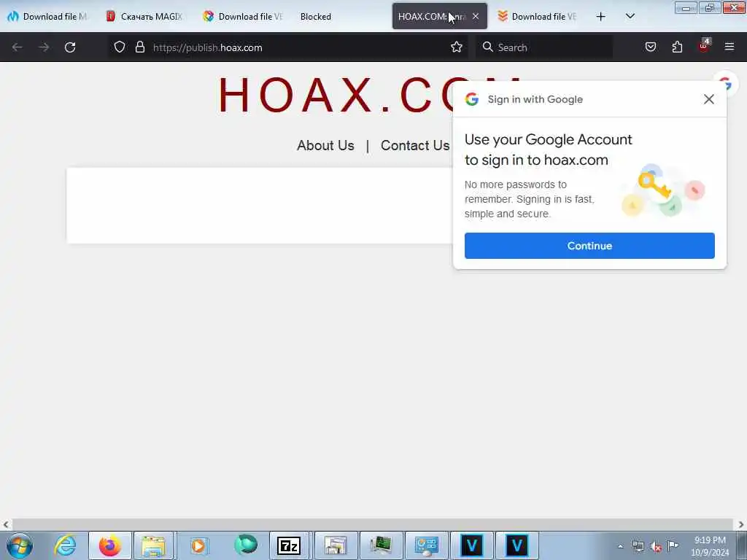The image size is (747, 560).
Task: Click the Google logo in popup header
Action: 472,99
